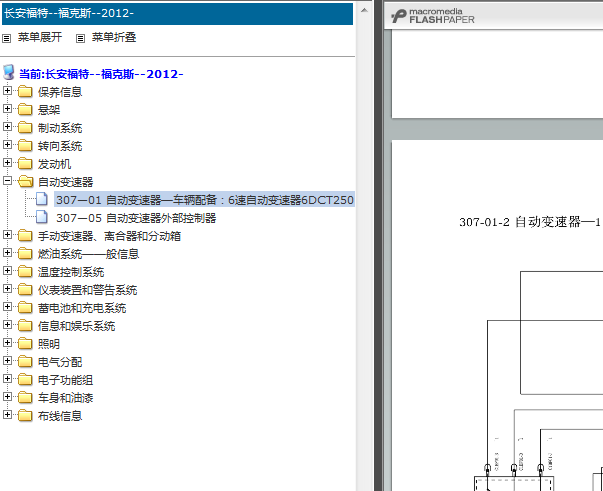
Task: Click the 电气分配 folder icon
Action: [25, 362]
